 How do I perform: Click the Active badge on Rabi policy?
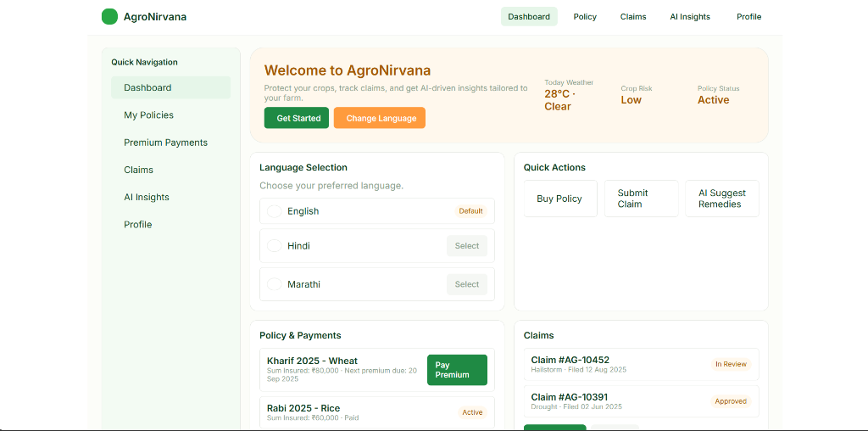472,412
